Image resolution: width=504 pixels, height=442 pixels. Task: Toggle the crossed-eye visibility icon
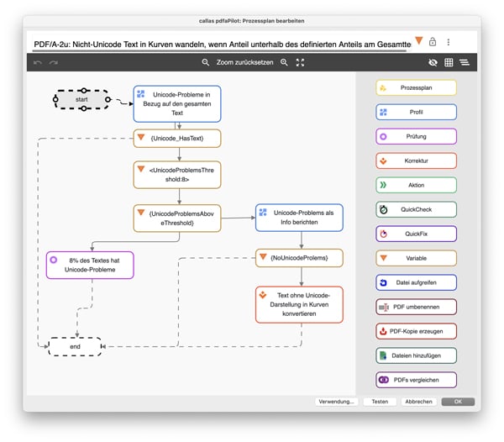433,62
